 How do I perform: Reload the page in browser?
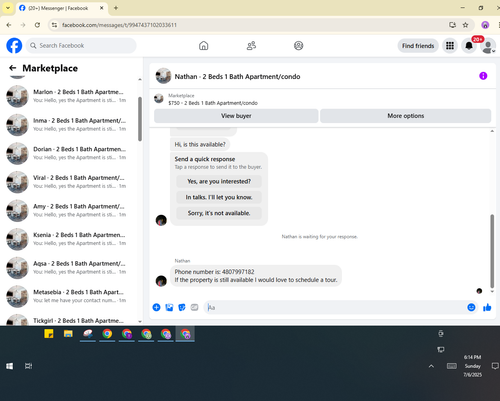(37, 25)
